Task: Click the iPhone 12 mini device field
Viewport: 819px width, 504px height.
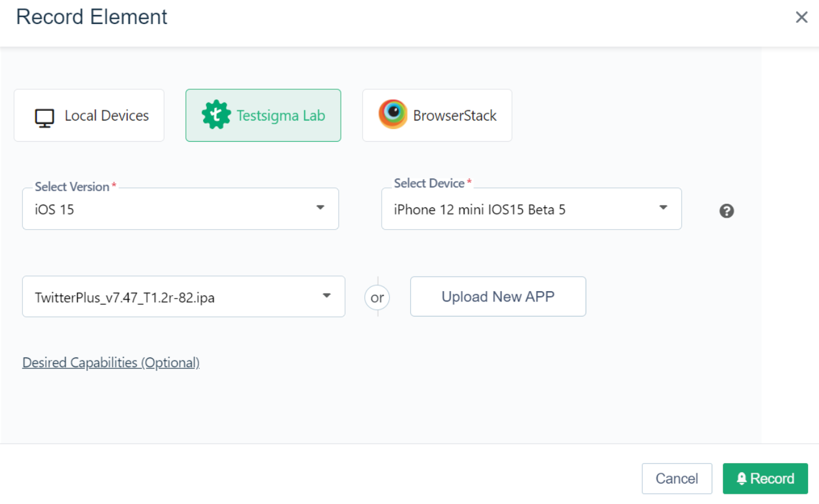Action: (519, 210)
